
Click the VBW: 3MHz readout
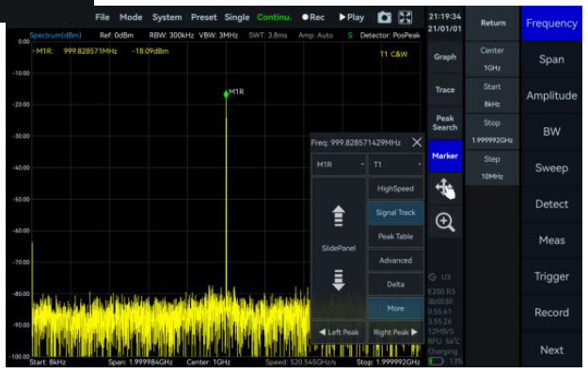coord(218,35)
